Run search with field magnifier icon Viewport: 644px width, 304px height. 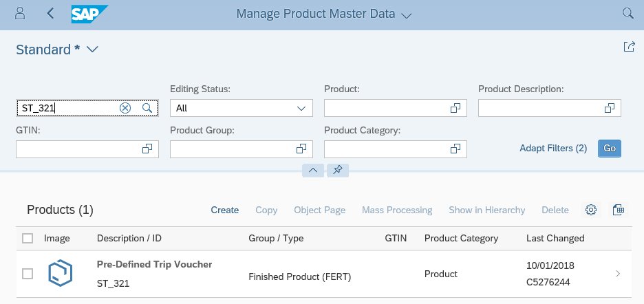[147, 108]
